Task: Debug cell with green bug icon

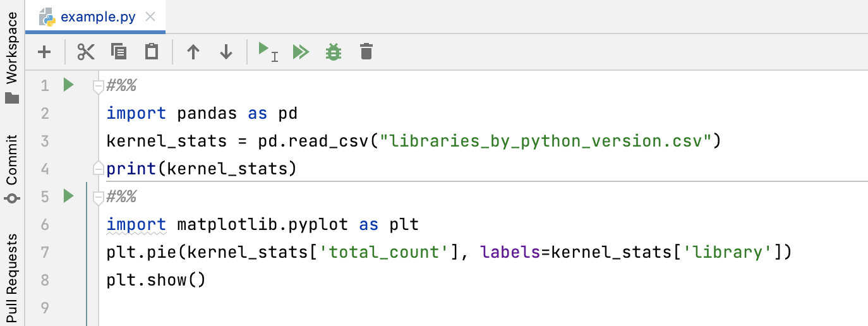Action: 334,52
